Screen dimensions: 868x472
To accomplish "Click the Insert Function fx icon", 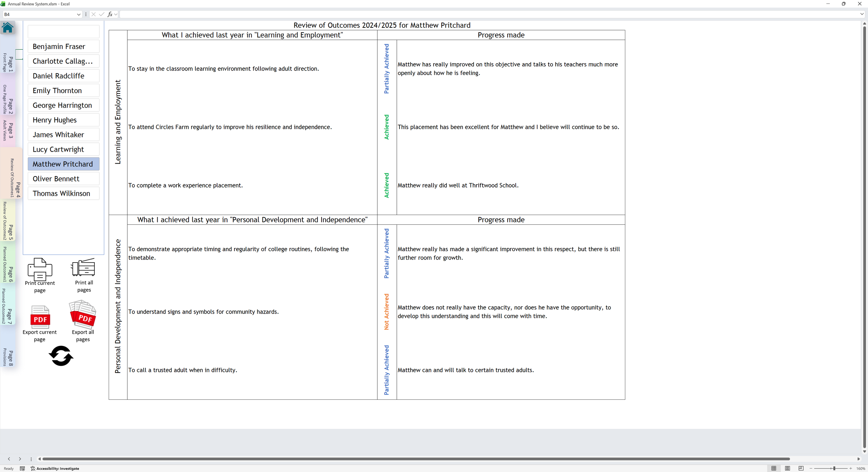I will click(x=110, y=14).
